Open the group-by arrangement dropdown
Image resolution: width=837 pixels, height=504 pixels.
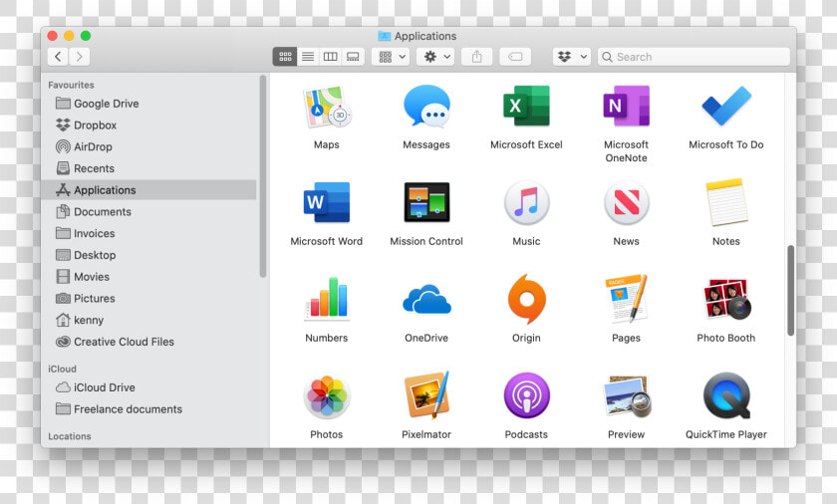coord(391,57)
